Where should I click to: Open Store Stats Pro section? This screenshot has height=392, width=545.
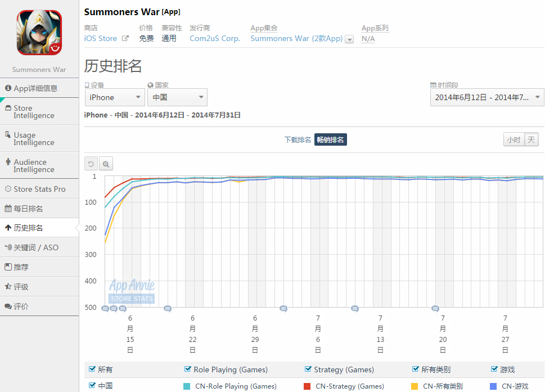click(x=39, y=189)
